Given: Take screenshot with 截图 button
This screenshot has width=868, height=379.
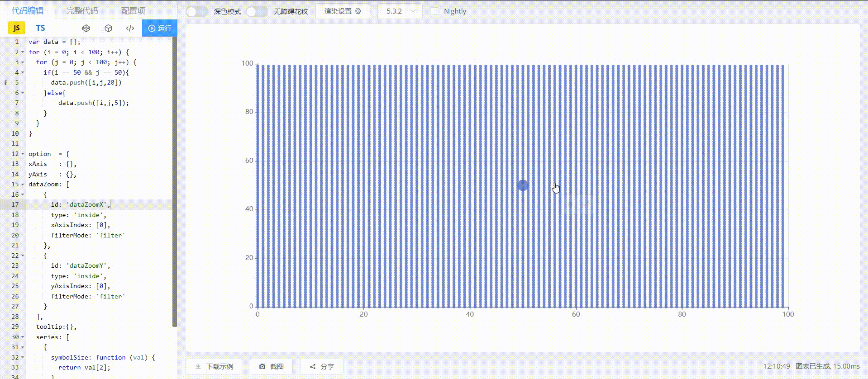Looking at the screenshot, I should (x=272, y=366).
